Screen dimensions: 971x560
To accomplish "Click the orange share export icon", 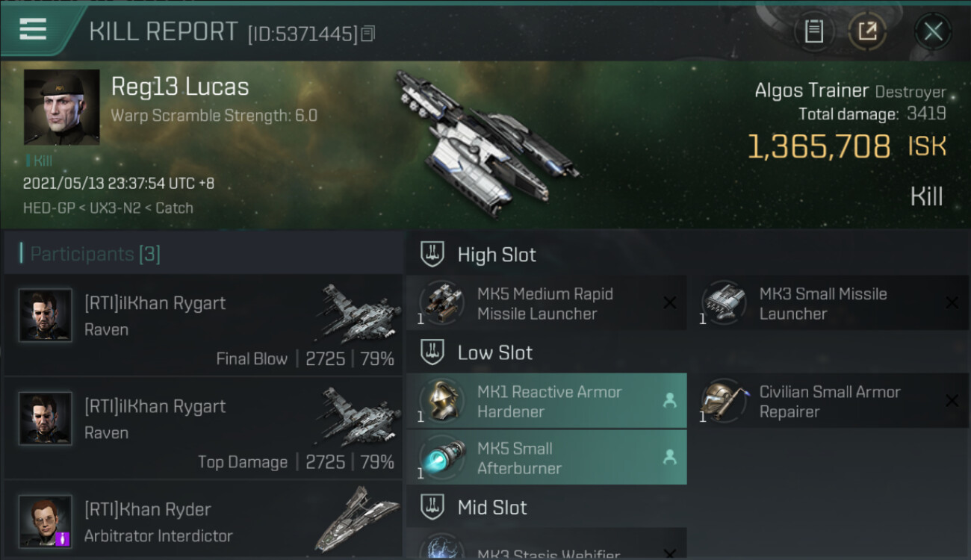I will point(867,31).
